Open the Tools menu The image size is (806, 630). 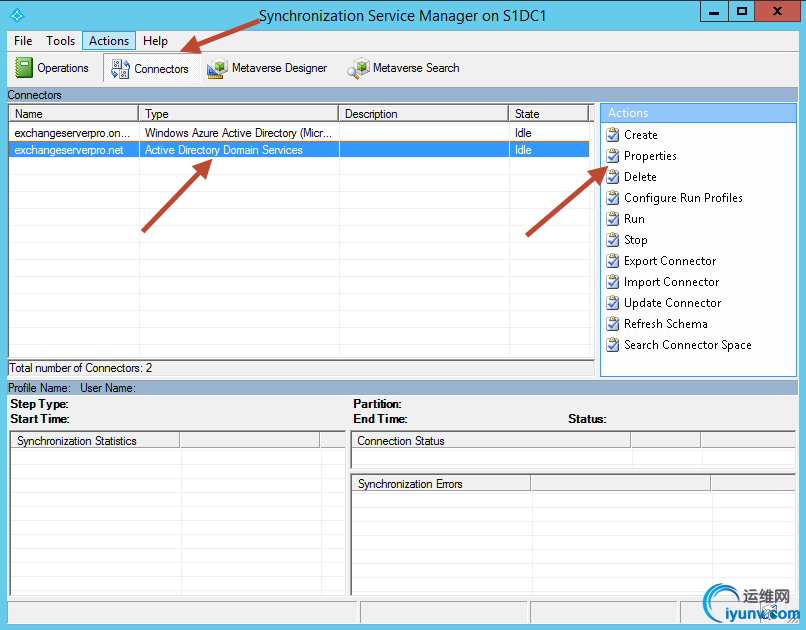coord(60,41)
